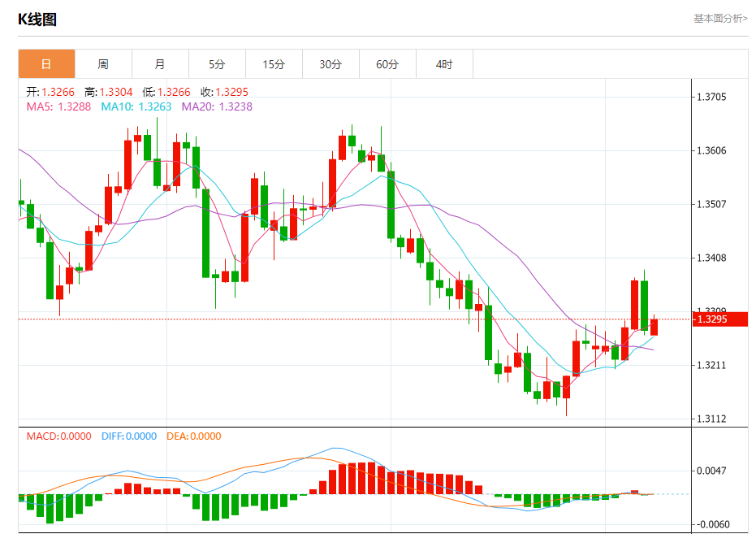Click the DIFF:0.0000 indicator label

click(x=129, y=436)
